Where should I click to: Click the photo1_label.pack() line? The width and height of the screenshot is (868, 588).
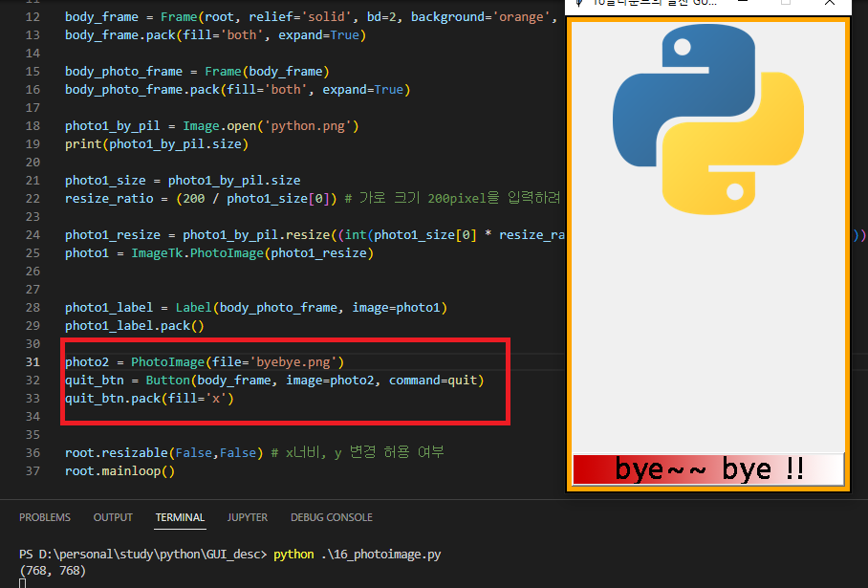tap(135, 326)
